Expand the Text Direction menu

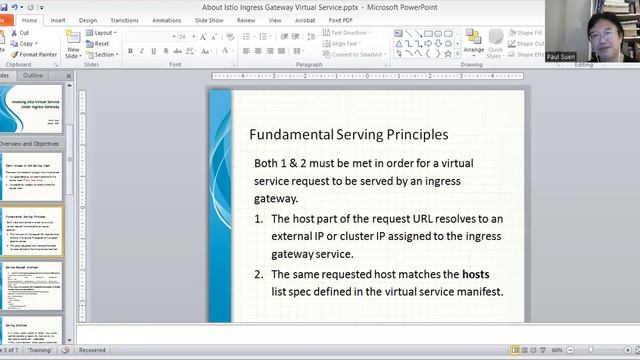[x=347, y=33]
